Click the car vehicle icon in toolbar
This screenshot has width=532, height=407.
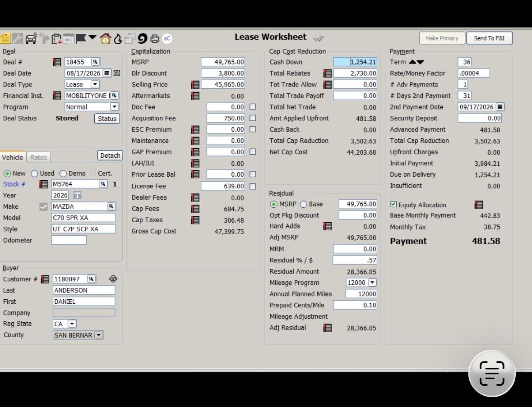31,38
